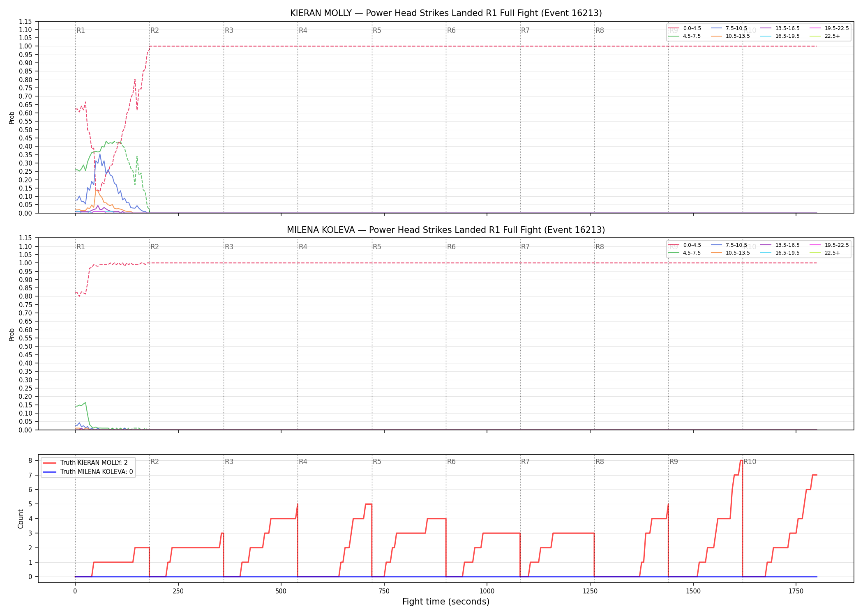
Task: Click the KIERAN MOLLY chart title
Action: 446,13
